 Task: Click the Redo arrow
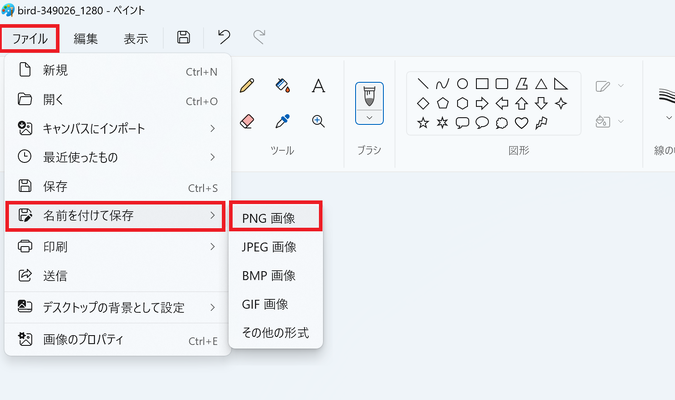pyautogui.click(x=259, y=37)
